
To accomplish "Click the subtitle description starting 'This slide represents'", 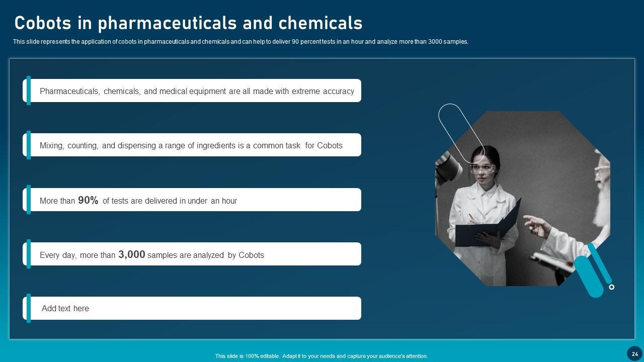I will (x=240, y=42).
